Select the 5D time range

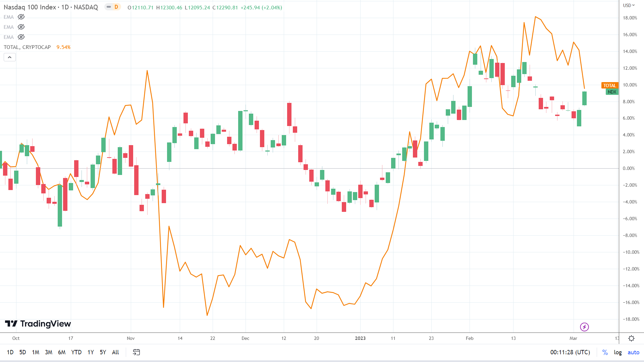22,352
